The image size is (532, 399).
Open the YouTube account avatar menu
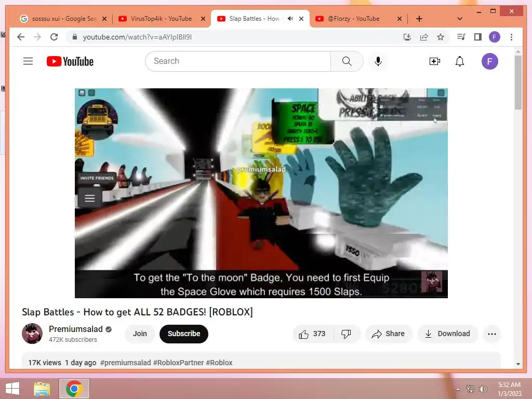489,61
